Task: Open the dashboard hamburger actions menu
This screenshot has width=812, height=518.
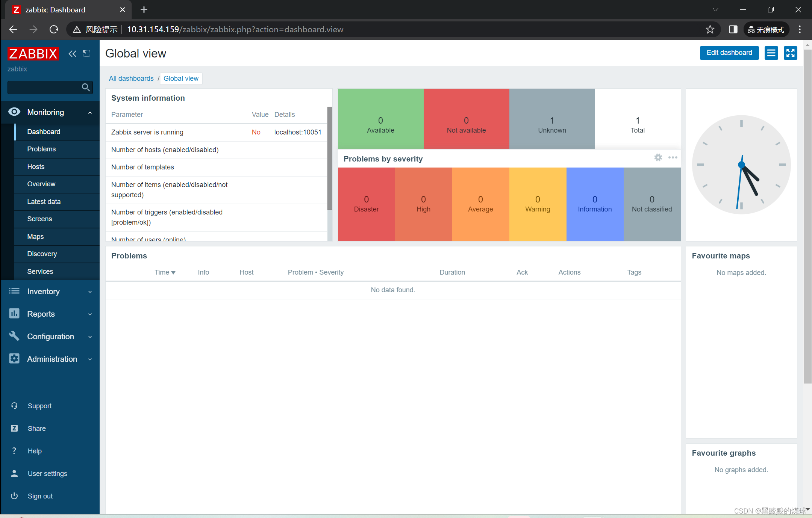Action: (771, 53)
